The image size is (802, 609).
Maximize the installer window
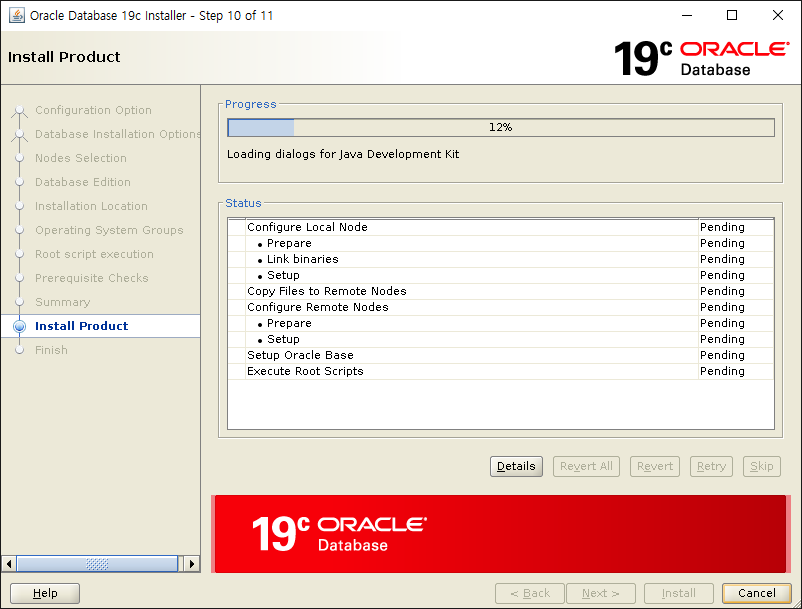tap(732, 15)
